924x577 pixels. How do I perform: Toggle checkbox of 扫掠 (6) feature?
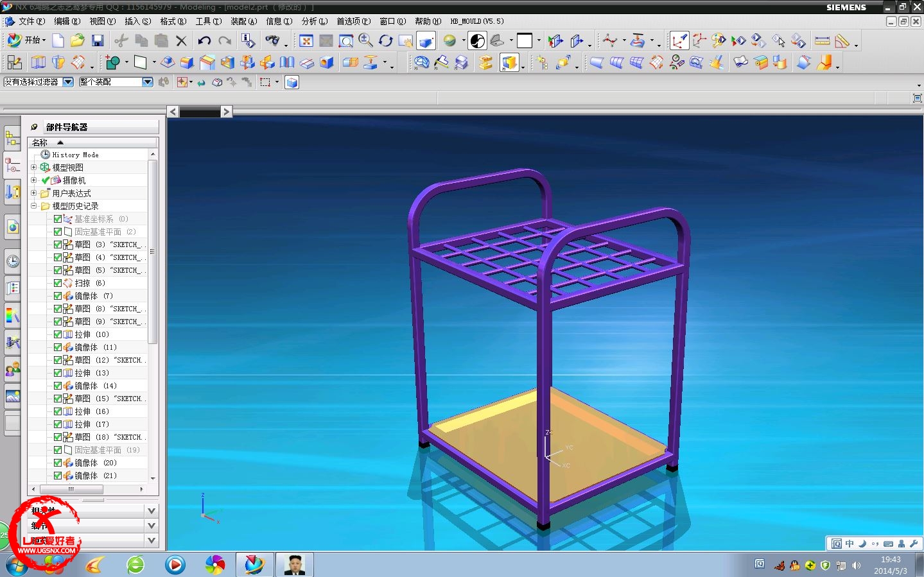click(x=58, y=283)
